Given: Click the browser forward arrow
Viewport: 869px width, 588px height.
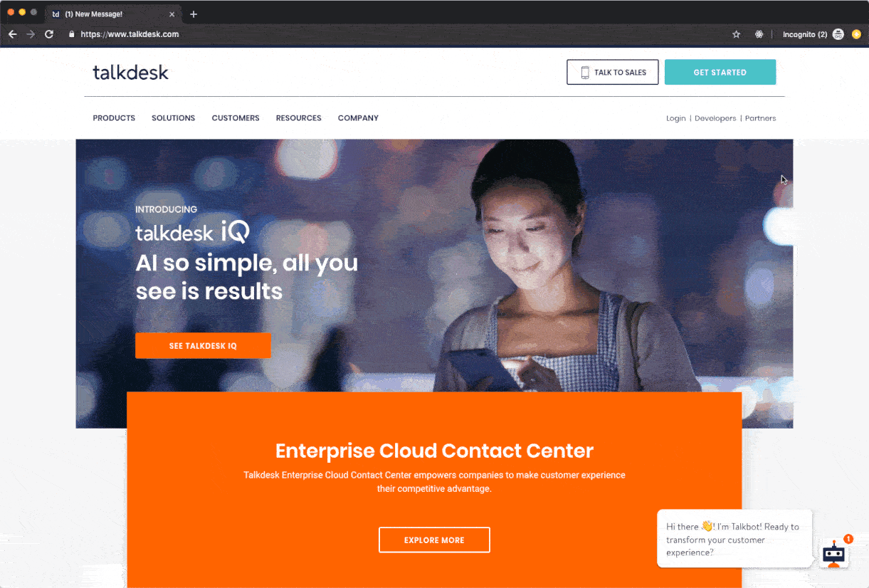Looking at the screenshot, I should 31,34.
